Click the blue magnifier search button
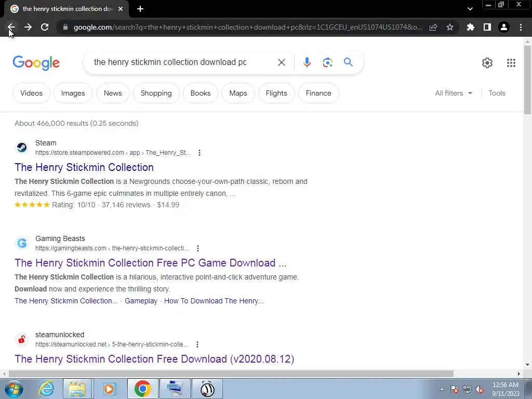This screenshot has width=532, height=399. [348, 62]
